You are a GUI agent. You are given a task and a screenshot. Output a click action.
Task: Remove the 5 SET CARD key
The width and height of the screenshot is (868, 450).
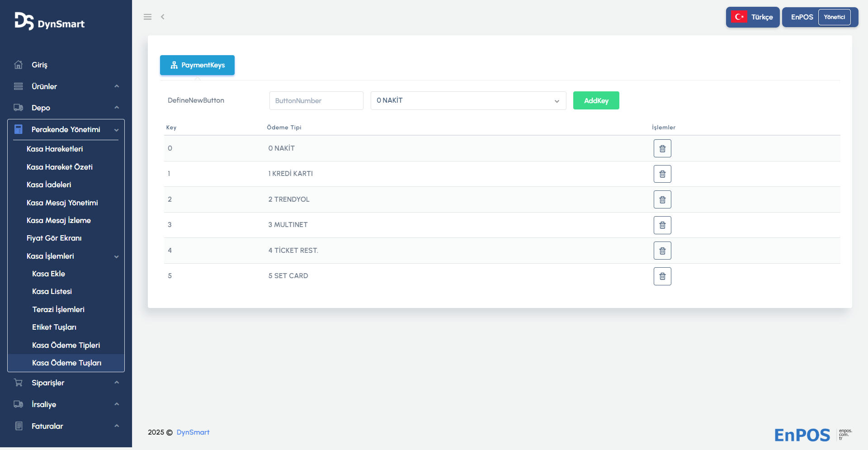[662, 276]
